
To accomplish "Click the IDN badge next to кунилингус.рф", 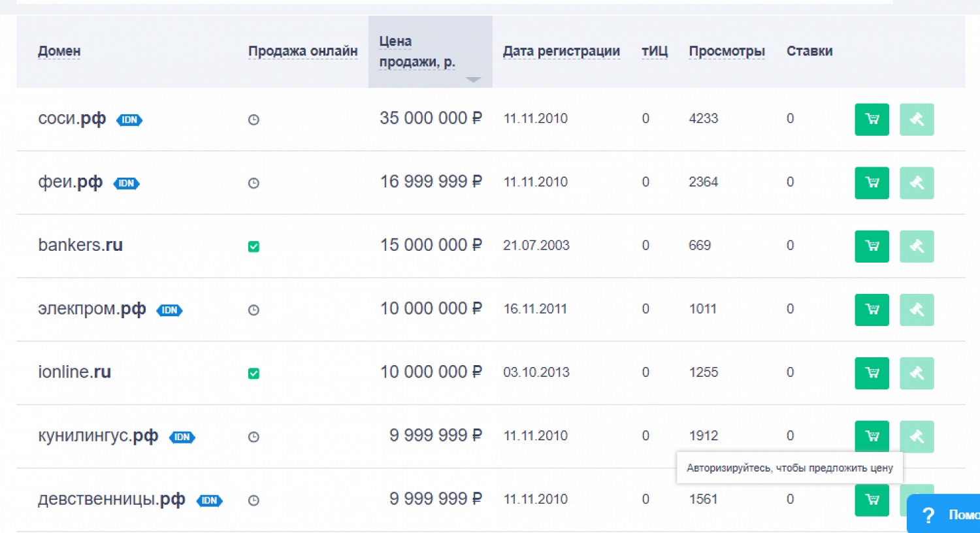I will coord(182,437).
